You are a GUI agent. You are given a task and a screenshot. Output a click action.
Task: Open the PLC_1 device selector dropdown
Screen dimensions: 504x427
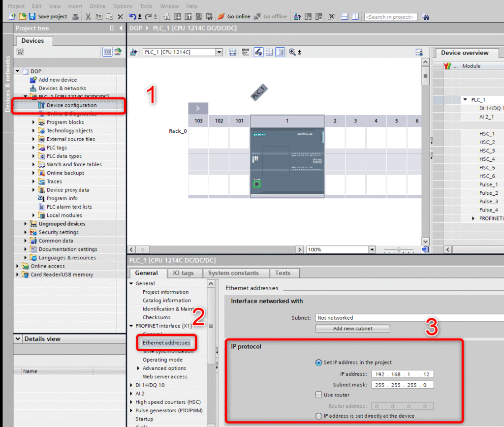click(219, 52)
